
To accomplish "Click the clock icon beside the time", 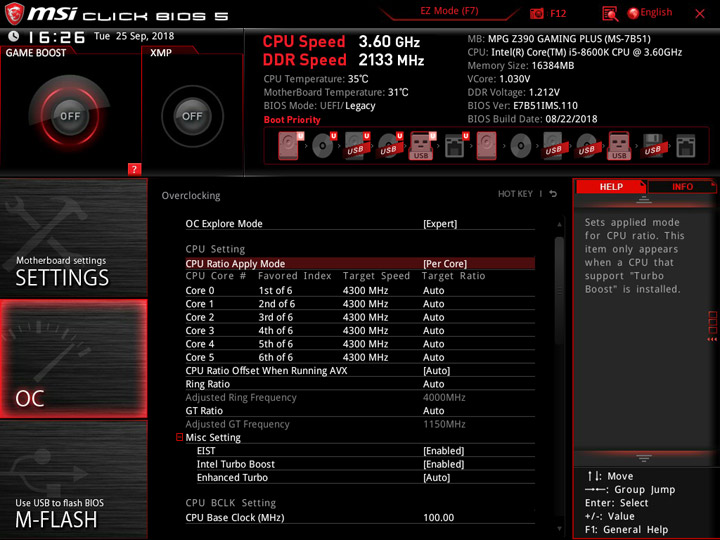I will (14, 36).
